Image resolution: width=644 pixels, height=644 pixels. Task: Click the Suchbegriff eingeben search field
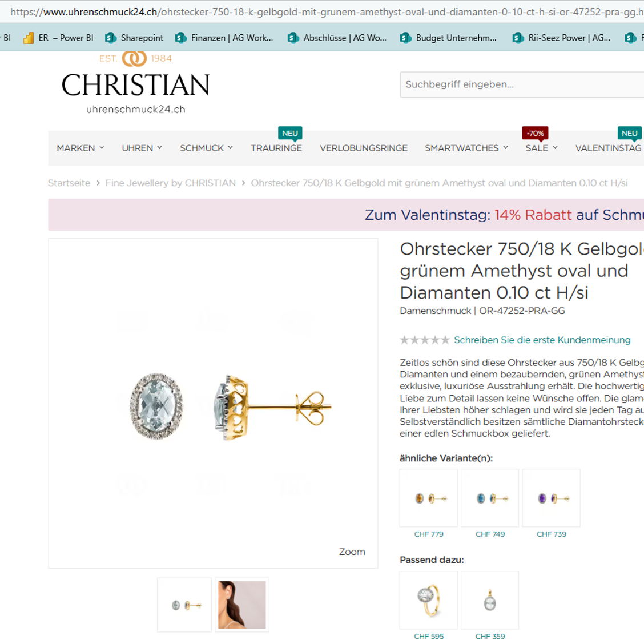coord(522,84)
